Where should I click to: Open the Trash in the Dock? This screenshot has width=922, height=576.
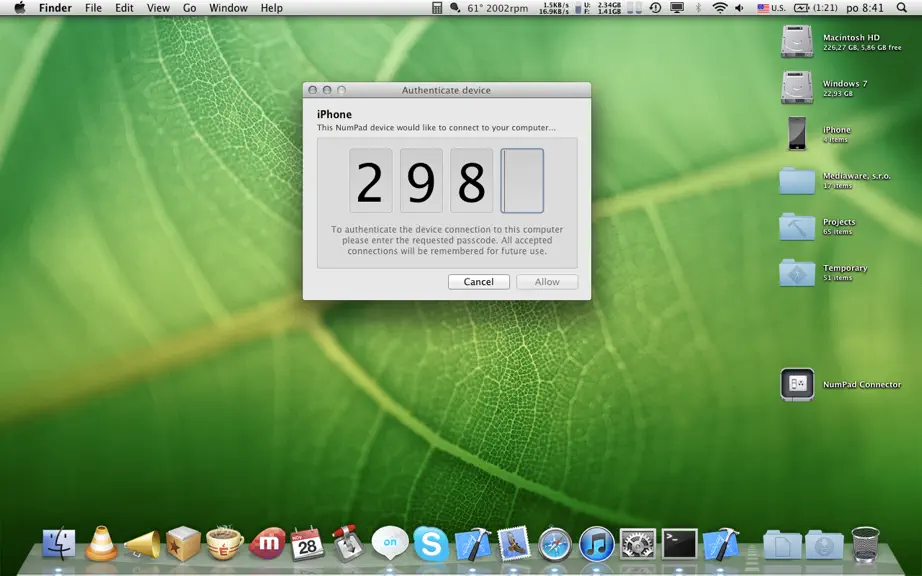[x=866, y=544]
